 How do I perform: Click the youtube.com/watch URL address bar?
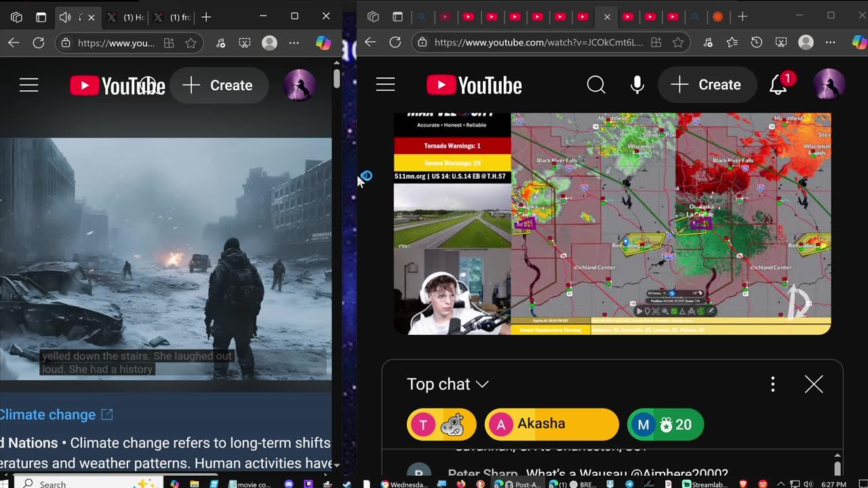(538, 42)
